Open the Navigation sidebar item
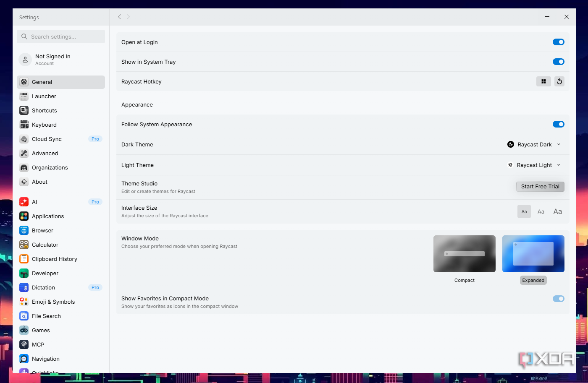This screenshot has height=383, width=588. tap(61, 359)
